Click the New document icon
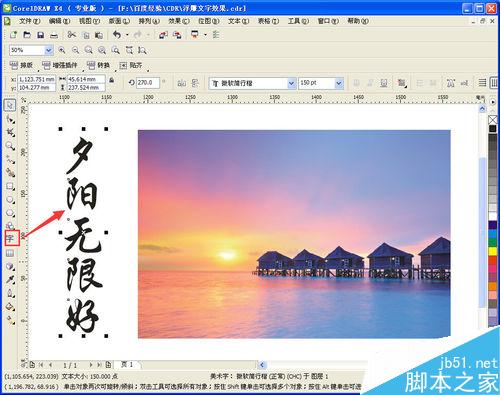This screenshot has width=500, height=395. point(13,35)
